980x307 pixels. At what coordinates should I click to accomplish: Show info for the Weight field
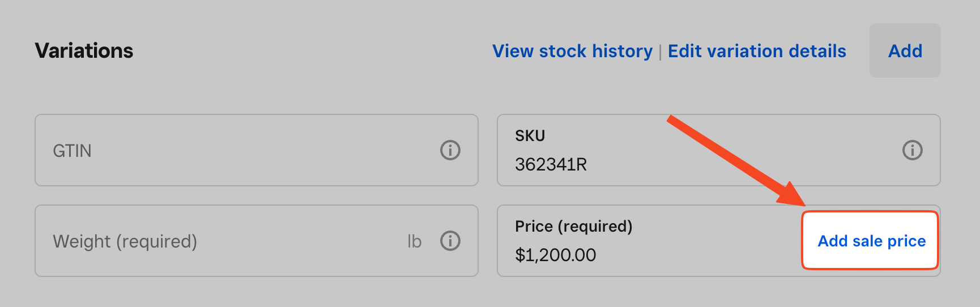tap(450, 241)
